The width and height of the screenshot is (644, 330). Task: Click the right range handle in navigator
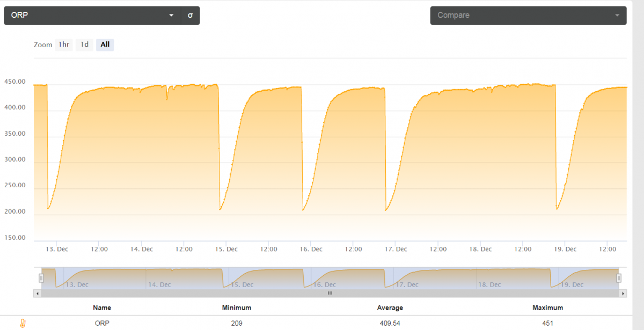pyautogui.click(x=619, y=277)
